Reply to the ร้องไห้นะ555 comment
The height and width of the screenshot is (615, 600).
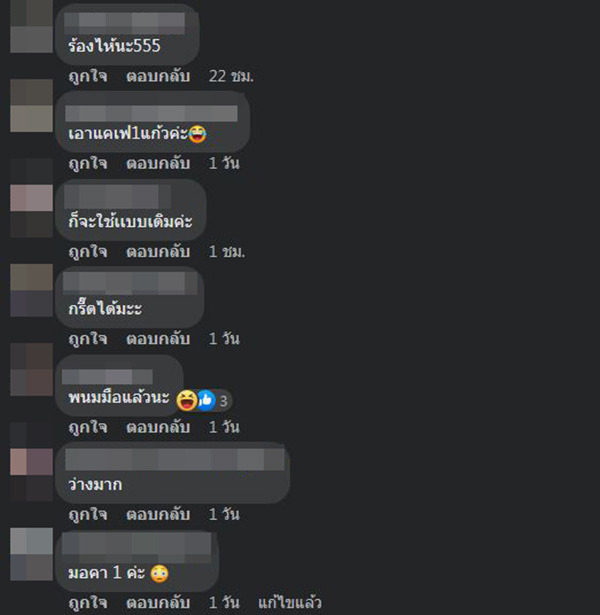point(158,76)
